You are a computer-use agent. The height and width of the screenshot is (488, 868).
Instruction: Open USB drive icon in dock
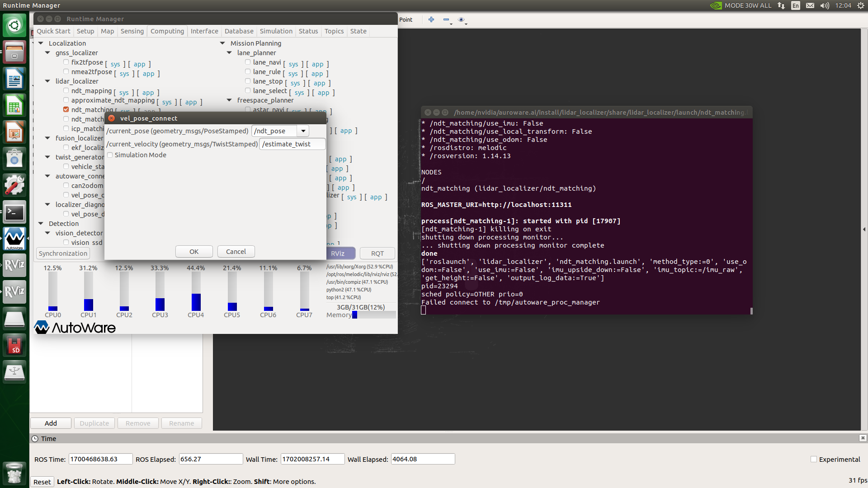[14, 372]
